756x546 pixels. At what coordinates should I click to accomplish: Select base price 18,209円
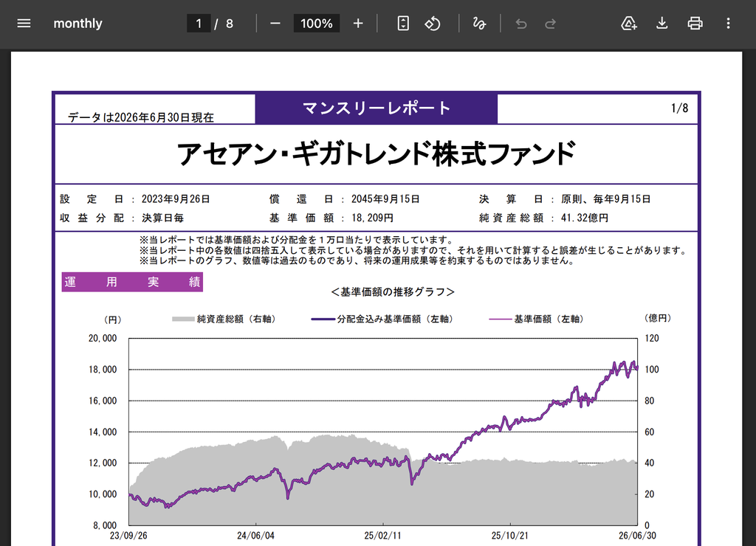click(x=372, y=218)
